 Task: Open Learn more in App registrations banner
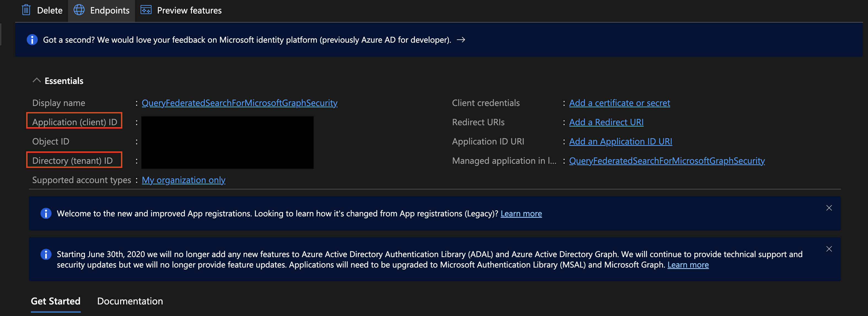(x=521, y=214)
